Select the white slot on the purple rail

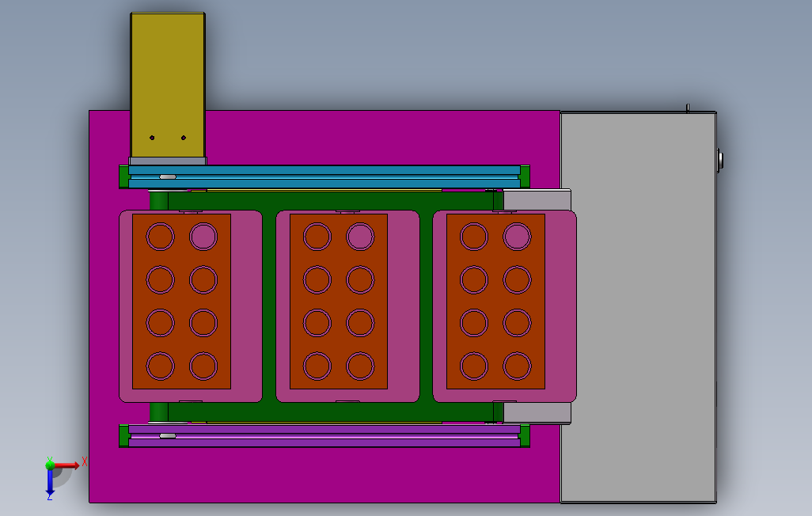coord(168,436)
